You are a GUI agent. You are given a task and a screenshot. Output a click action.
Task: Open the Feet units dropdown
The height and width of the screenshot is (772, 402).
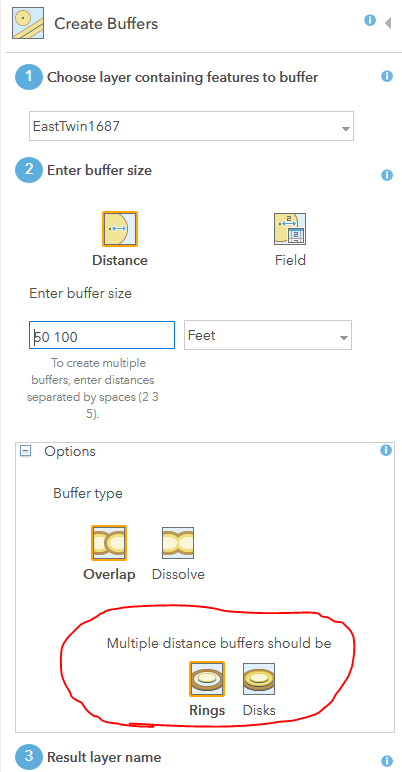(x=268, y=335)
